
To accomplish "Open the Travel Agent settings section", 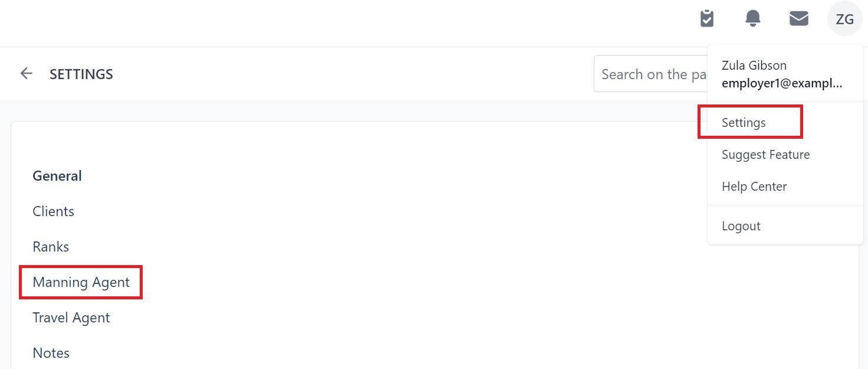I will [x=71, y=318].
